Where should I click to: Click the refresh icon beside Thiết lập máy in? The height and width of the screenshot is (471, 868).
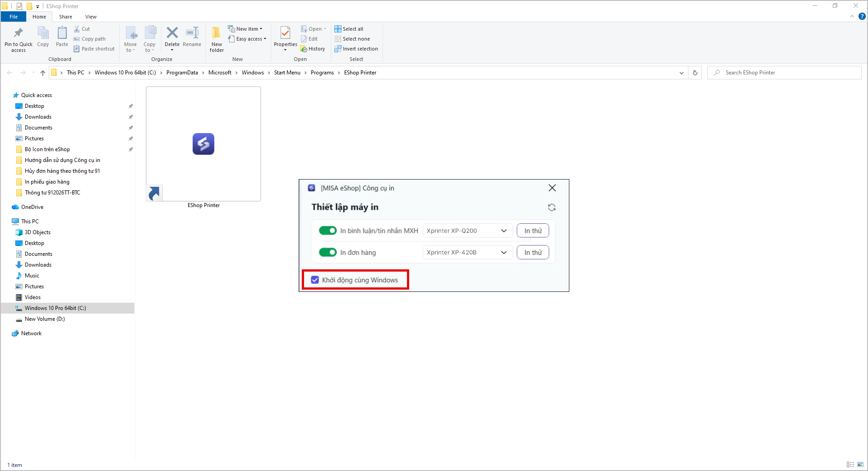click(x=551, y=207)
